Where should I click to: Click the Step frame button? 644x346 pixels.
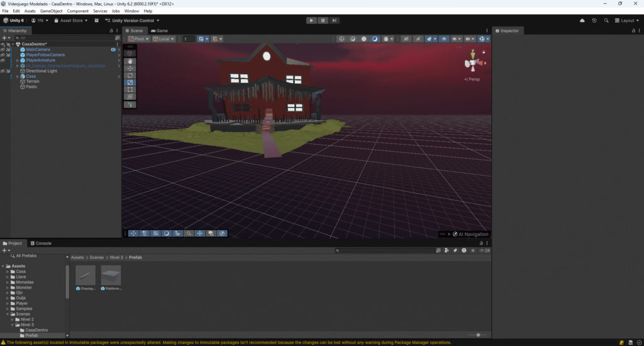pyautogui.click(x=335, y=20)
